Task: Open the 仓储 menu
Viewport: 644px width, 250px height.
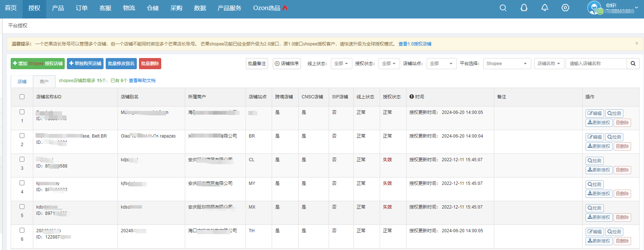Action: point(153,8)
